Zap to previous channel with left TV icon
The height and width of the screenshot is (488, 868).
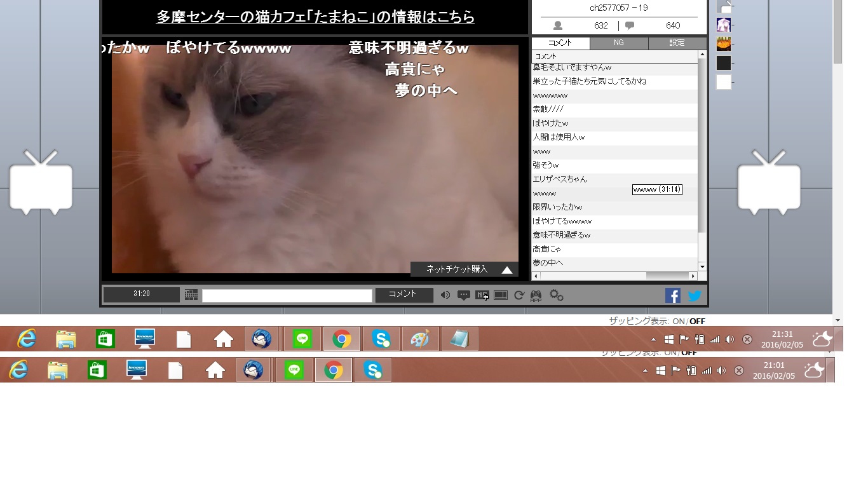(41, 182)
